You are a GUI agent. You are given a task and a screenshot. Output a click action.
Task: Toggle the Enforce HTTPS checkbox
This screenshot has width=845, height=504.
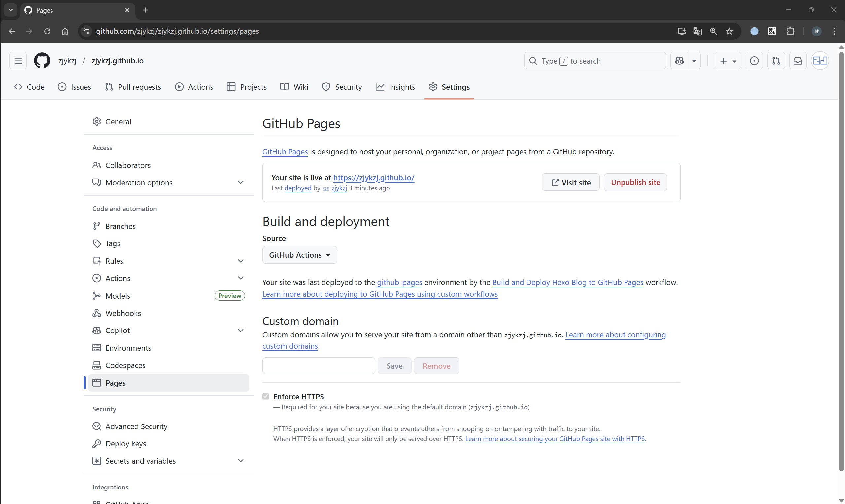pyautogui.click(x=266, y=396)
